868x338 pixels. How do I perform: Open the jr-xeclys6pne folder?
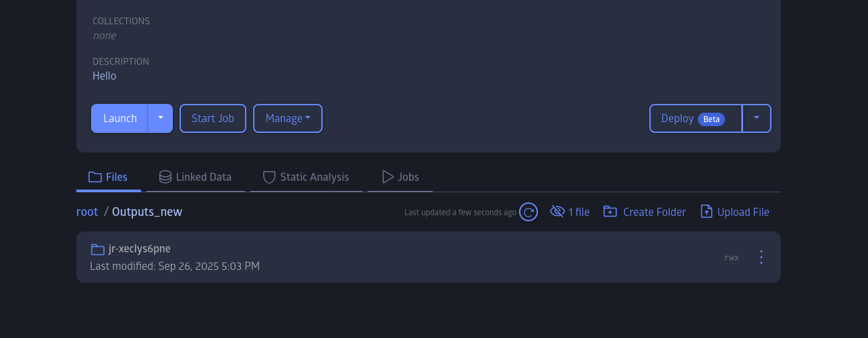140,249
